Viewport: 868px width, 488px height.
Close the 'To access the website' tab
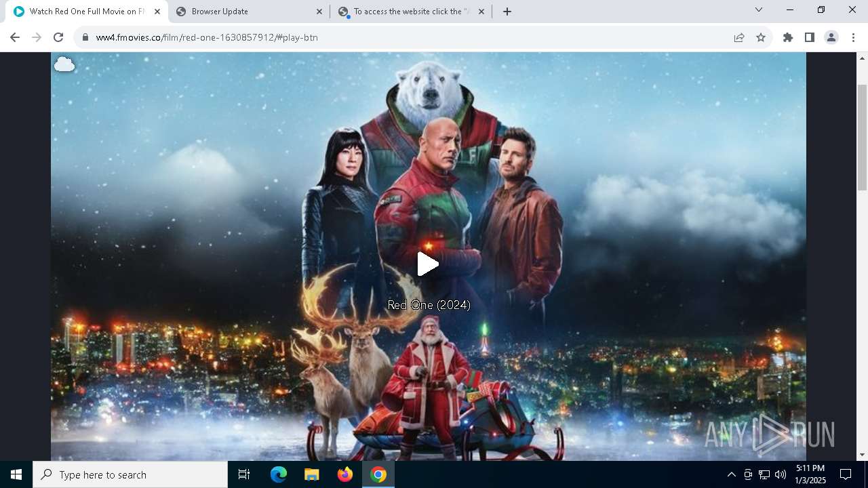(x=481, y=12)
